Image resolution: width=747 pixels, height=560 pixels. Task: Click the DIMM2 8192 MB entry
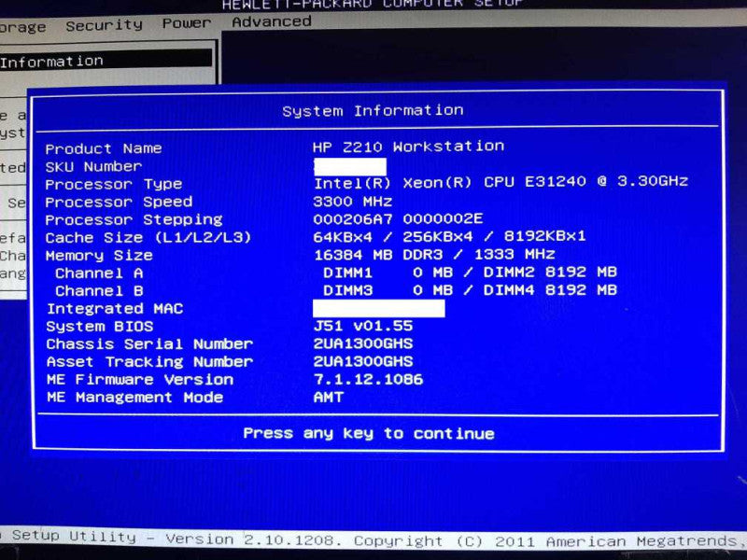pyautogui.click(x=550, y=272)
